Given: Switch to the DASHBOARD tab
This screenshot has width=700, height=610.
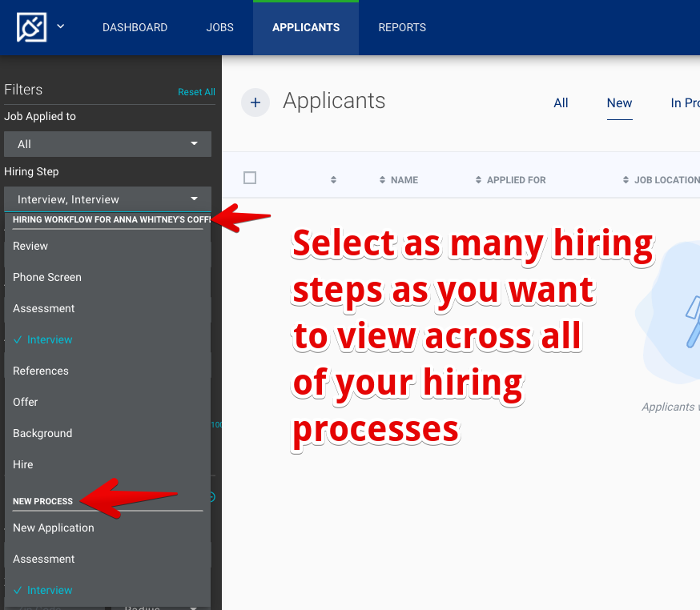Looking at the screenshot, I should 135,26.
